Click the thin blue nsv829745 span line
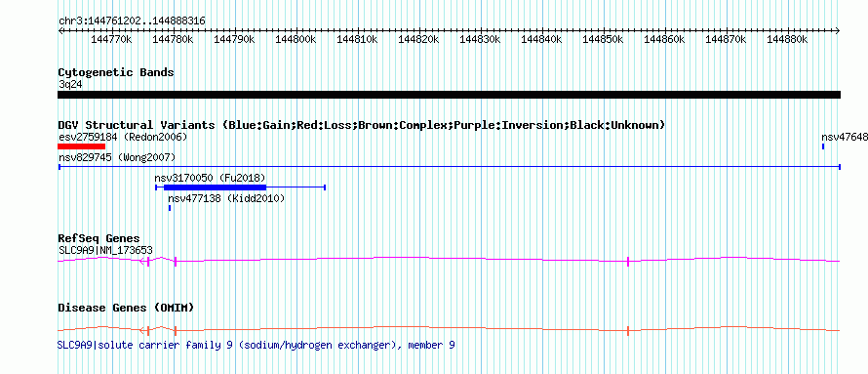 coord(449,167)
